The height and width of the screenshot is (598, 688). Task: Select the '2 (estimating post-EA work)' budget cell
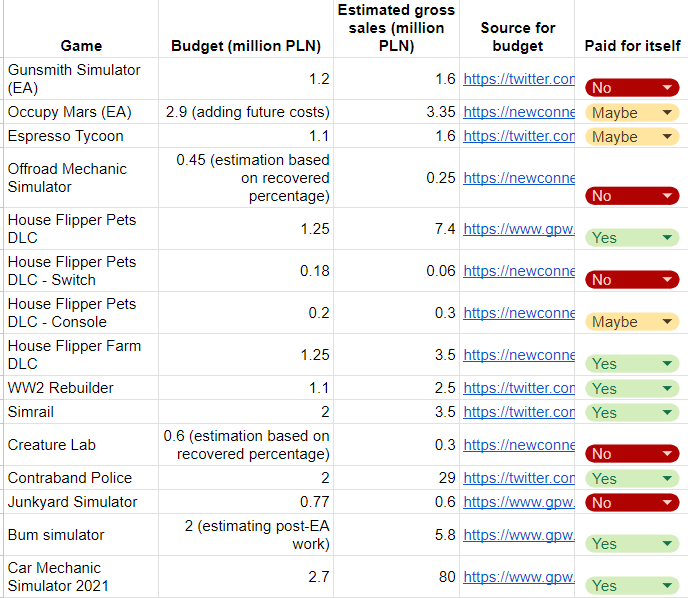246,535
